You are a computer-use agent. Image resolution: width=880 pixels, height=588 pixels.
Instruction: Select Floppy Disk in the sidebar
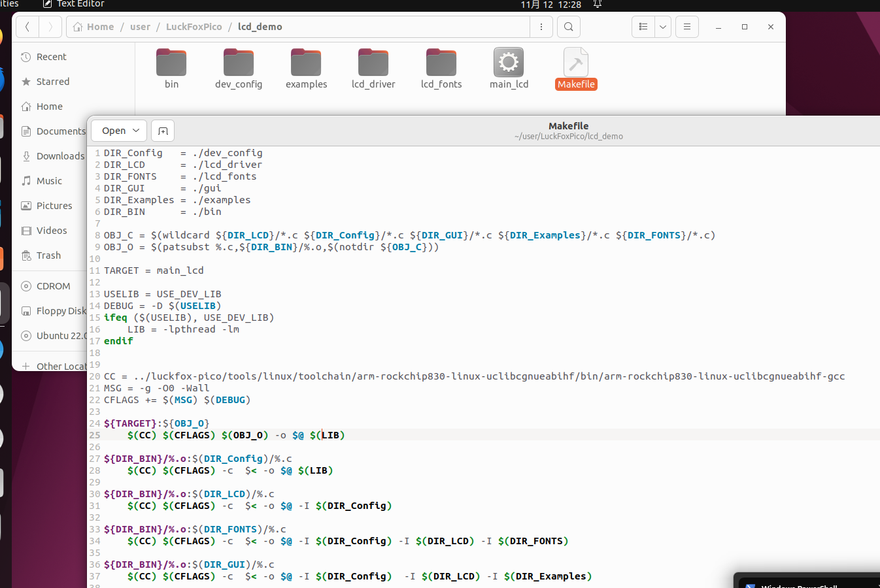point(52,311)
